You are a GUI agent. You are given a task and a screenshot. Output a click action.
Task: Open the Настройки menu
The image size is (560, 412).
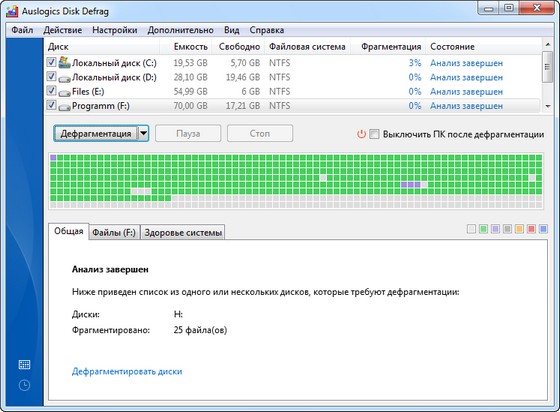(115, 30)
